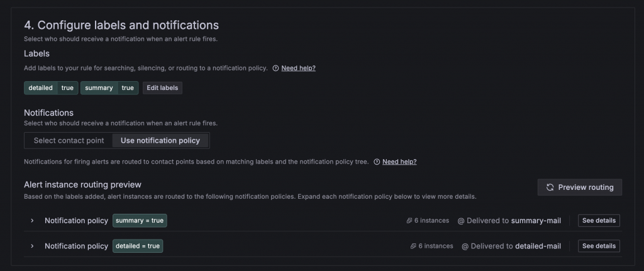Screen dimensions: 644x271
Task: Click instances icon in detailed policy row
Action: (x=413, y=246)
